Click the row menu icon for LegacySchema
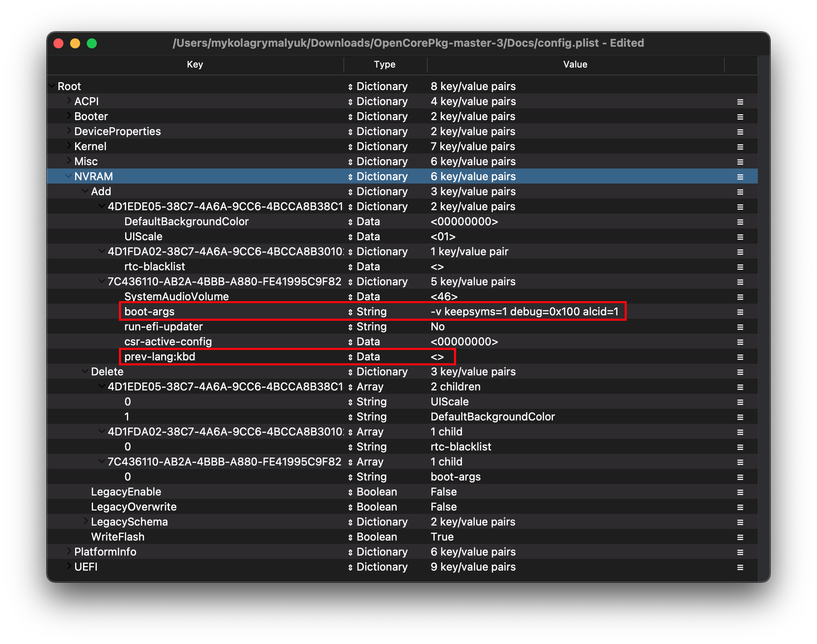This screenshot has width=817, height=644. tap(740, 522)
